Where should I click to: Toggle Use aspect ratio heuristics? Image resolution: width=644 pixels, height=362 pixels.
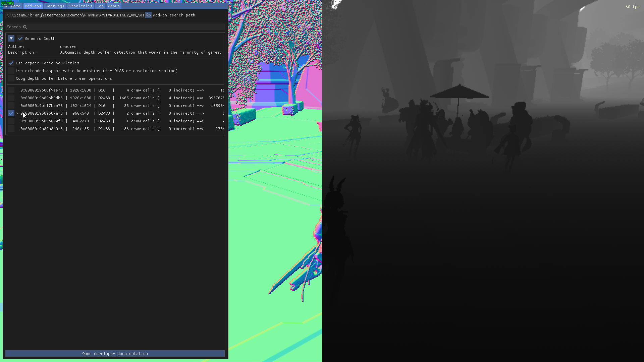(x=11, y=63)
